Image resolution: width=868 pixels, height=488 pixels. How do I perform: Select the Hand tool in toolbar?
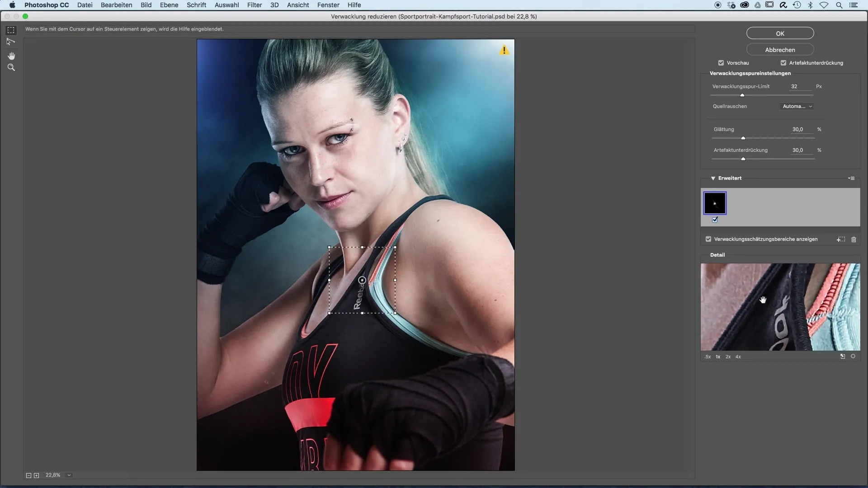[11, 56]
